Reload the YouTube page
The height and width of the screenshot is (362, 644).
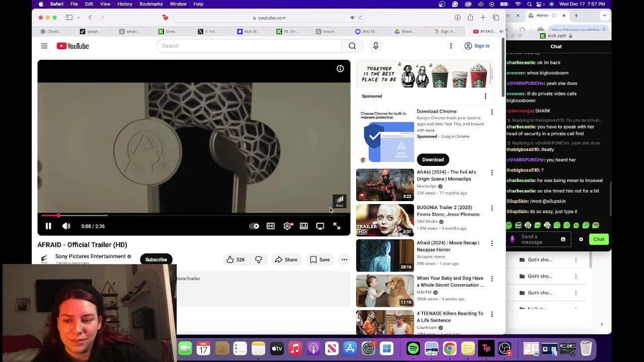coord(360,18)
